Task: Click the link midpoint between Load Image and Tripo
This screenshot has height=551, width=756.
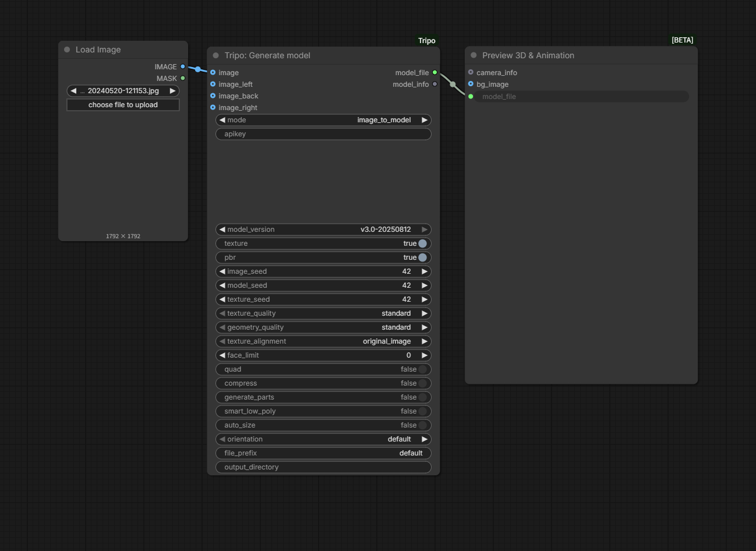Action: [198, 69]
